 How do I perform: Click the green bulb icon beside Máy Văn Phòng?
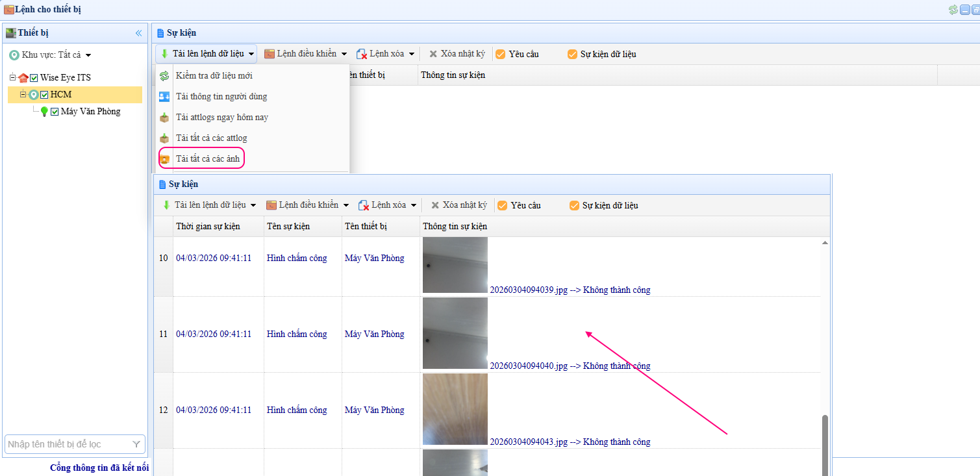(44, 112)
